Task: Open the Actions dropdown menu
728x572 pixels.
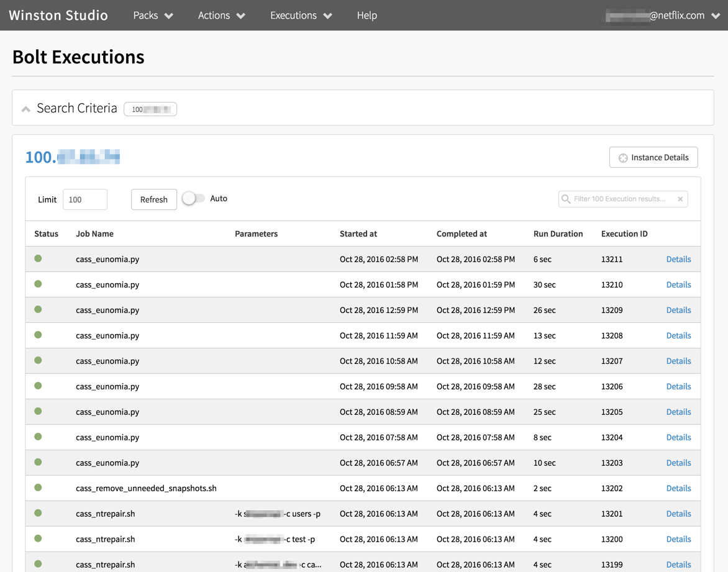Action: (x=221, y=16)
